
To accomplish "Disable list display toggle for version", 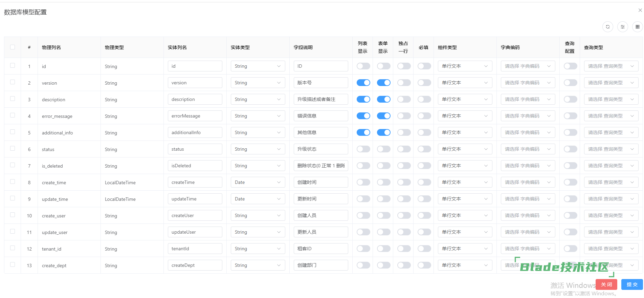I will tap(363, 83).
